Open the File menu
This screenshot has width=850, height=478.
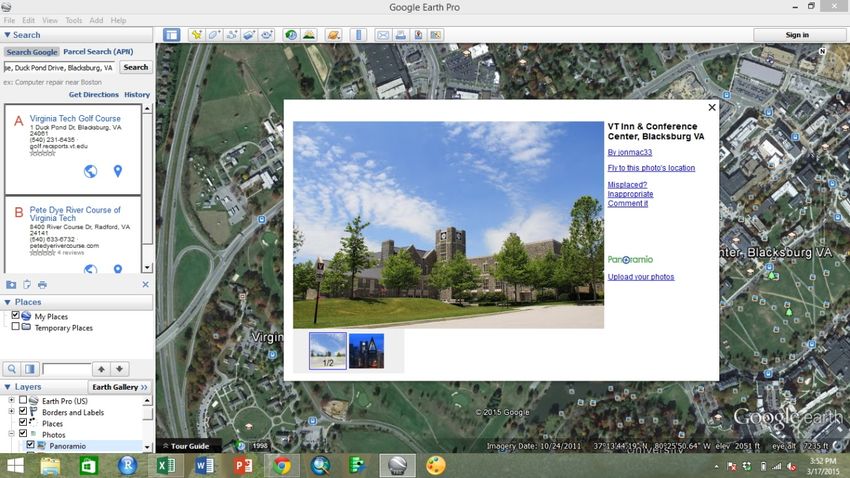9,20
